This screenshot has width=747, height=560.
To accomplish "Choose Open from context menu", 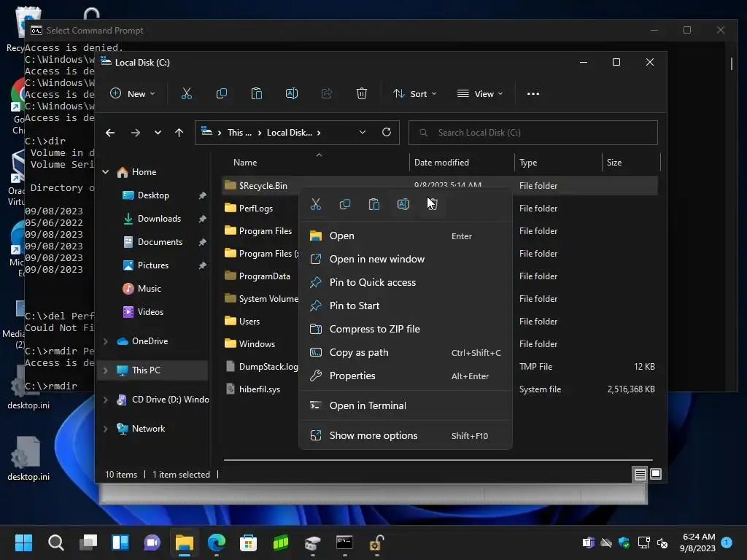I will (406, 236).
